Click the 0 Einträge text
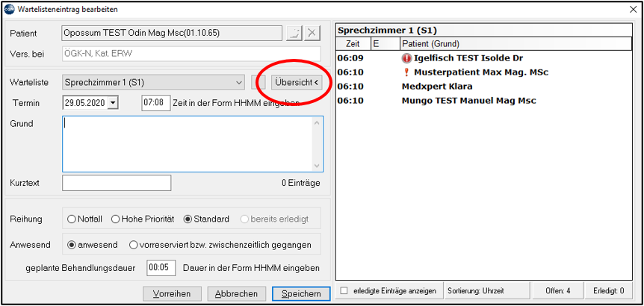Screen dimensions: 644x306 coord(300,184)
